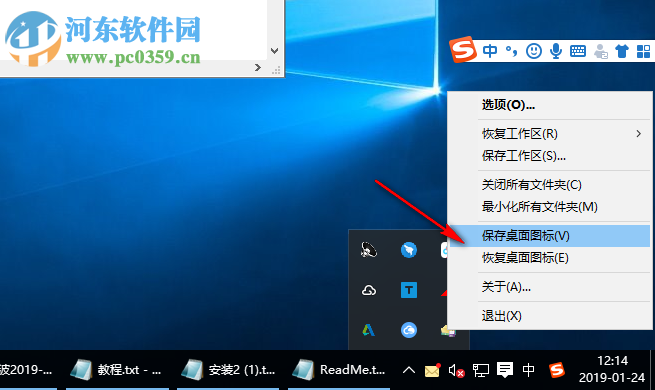The width and height of the screenshot is (655, 390).
Task: Choose 退出(X) to quit
Action: [549, 316]
